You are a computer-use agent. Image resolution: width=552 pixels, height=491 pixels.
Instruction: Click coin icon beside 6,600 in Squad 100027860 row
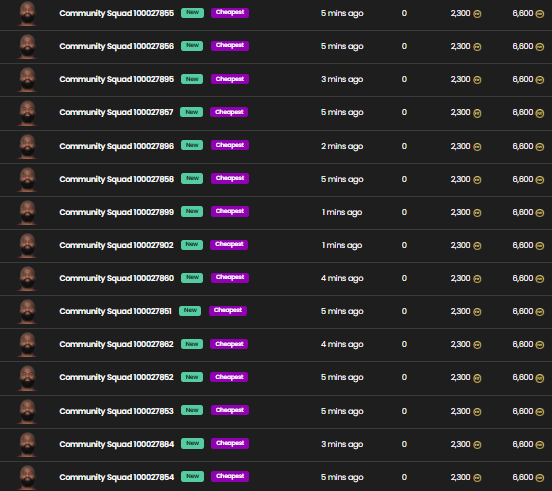540,279
